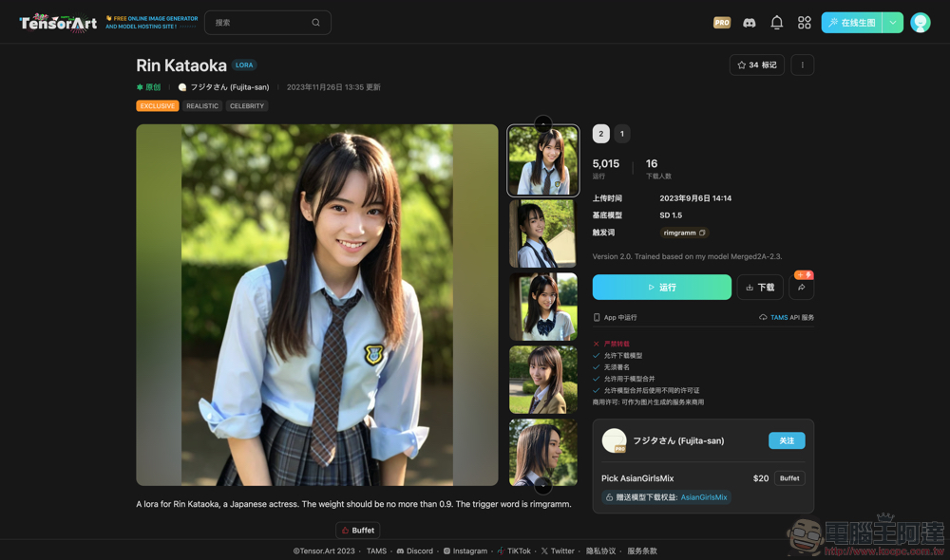Like the Buffet reaction below the description
This screenshot has width=950, height=560.
click(x=357, y=531)
